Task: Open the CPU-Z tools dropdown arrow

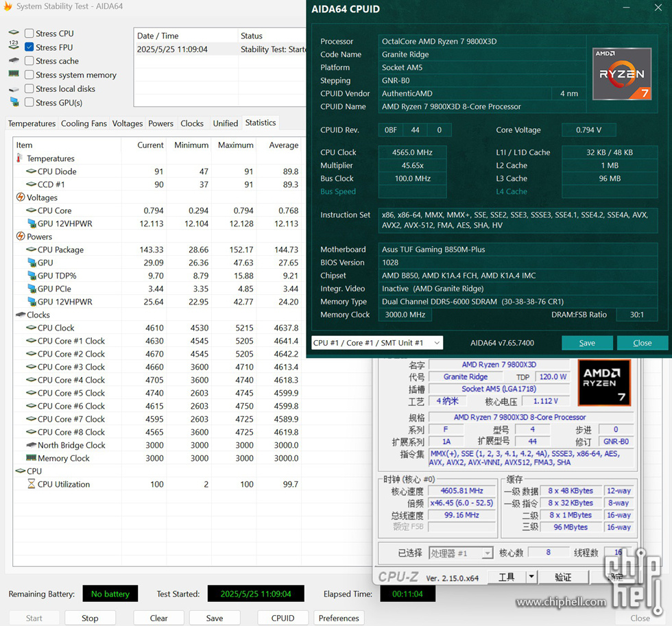Action: (x=531, y=577)
